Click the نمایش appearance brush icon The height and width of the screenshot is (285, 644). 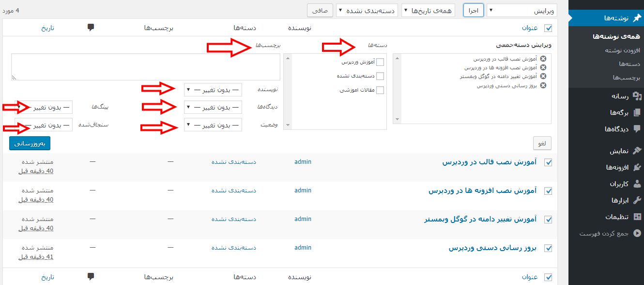coord(637,151)
